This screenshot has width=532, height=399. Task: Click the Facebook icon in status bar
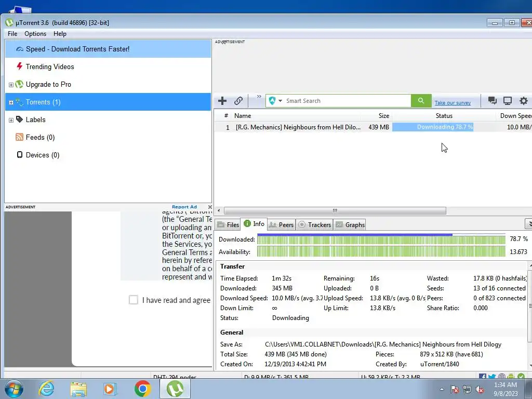pyautogui.click(x=483, y=376)
